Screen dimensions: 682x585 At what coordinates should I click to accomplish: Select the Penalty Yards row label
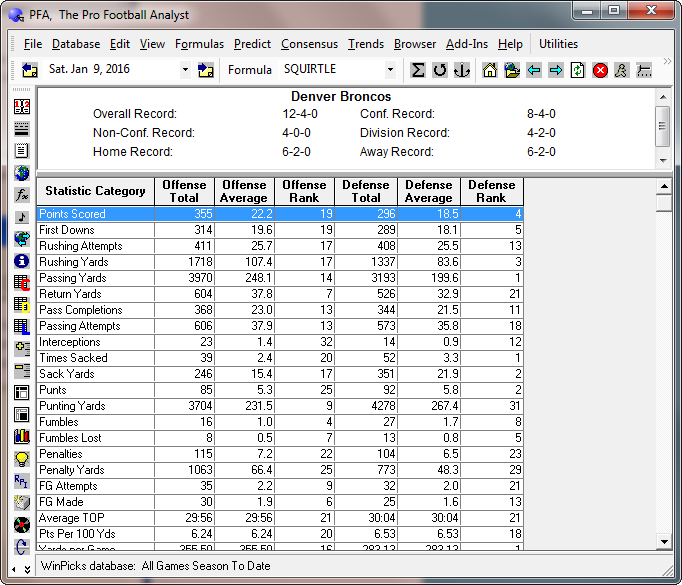[x=72, y=470]
